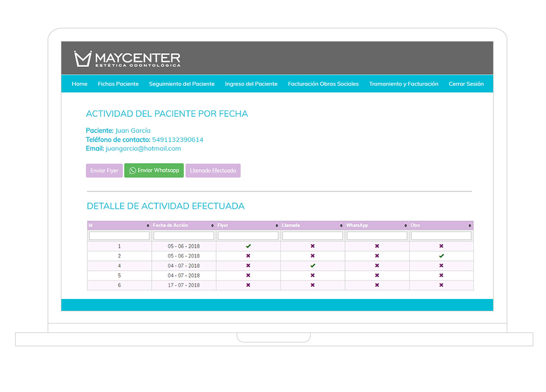Click Llamada cross in row 2

click(x=313, y=256)
